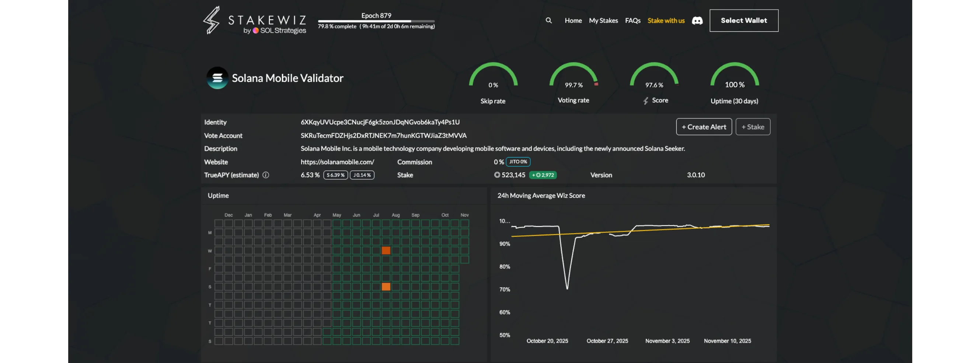Follow the Stake with us link
Viewport: 980px width, 363px height.
[x=666, y=21]
